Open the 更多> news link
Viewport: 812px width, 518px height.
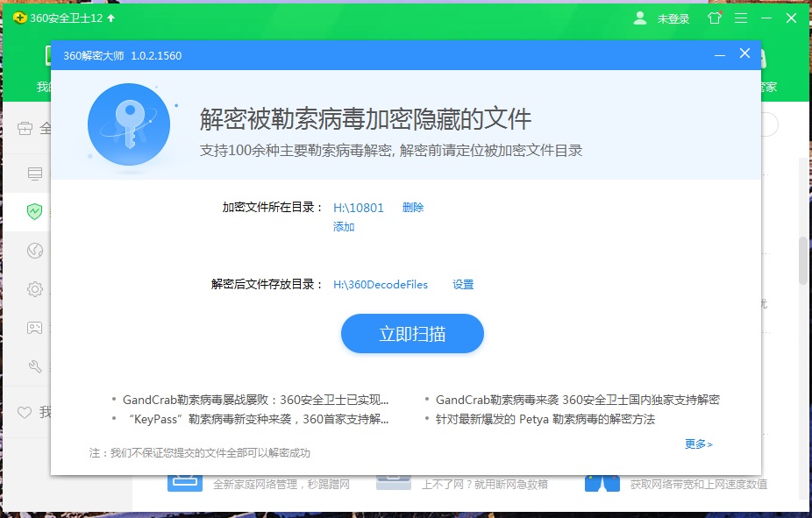click(699, 444)
